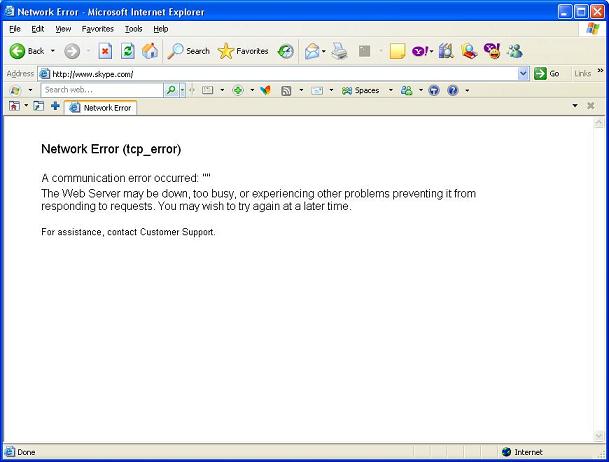Go to Home page via house icon
This screenshot has width=609, height=462.
tap(150, 51)
